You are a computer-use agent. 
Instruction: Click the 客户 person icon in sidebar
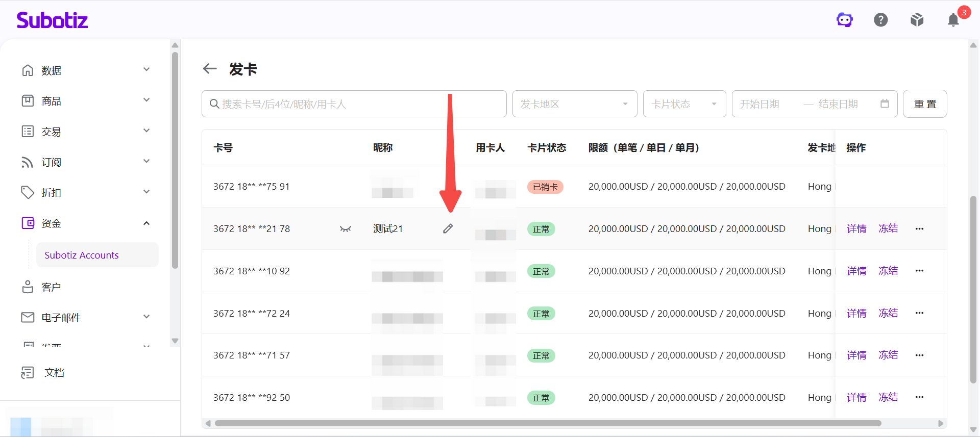pos(28,287)
